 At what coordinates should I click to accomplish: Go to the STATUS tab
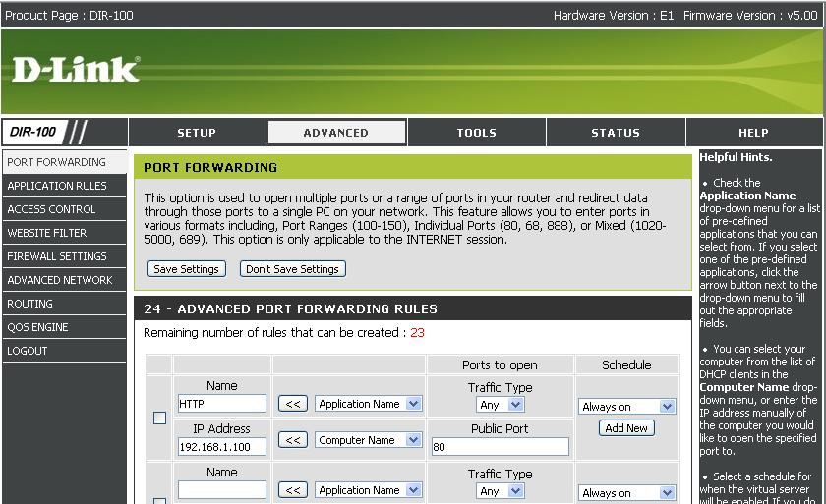click(x=616, y=132)
